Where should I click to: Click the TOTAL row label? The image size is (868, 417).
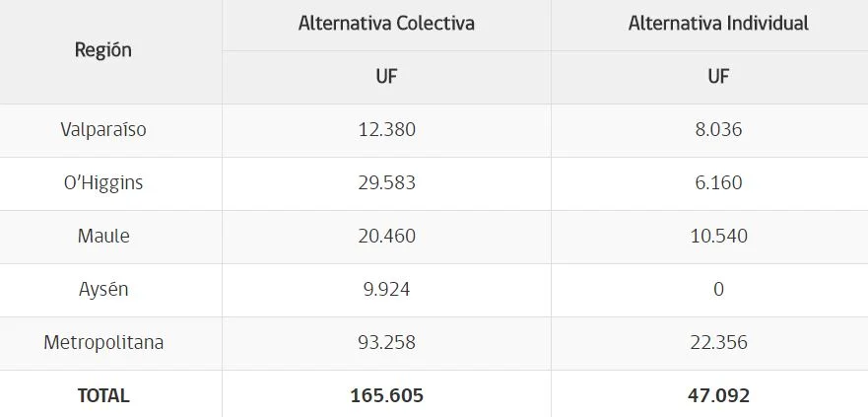pos(103,395)
